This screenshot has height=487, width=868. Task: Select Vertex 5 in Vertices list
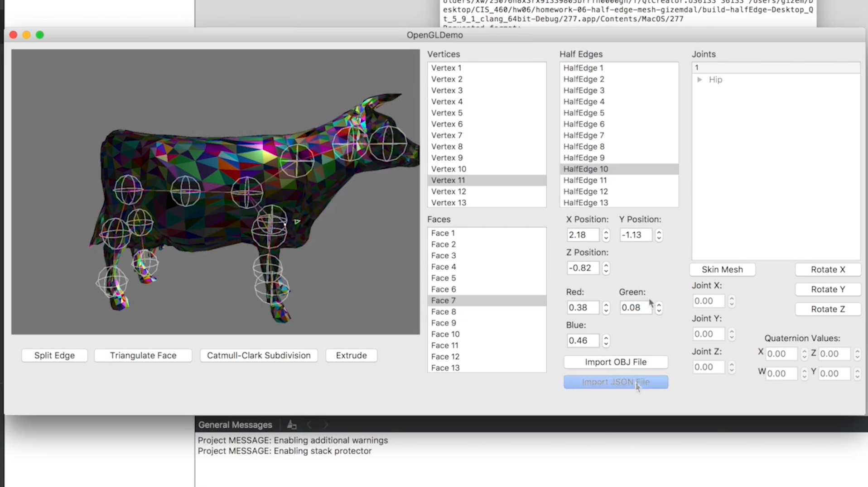click(x=487, y=113)
